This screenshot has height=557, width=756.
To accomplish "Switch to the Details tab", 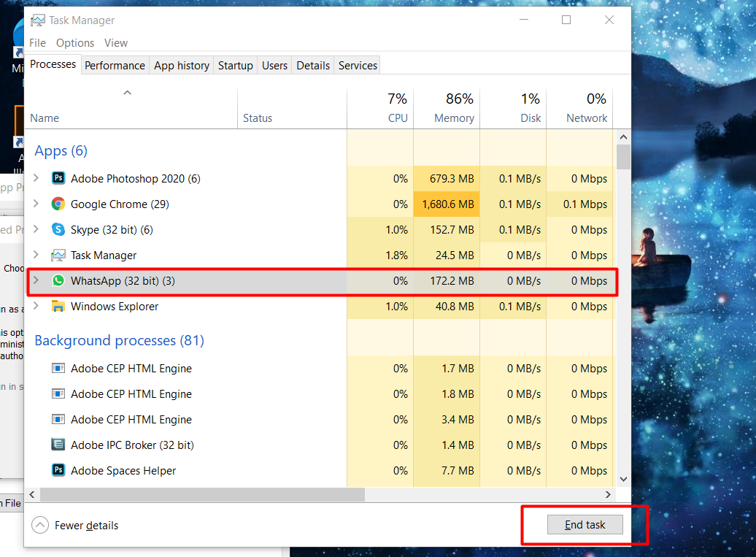I will tap(313, 66).
